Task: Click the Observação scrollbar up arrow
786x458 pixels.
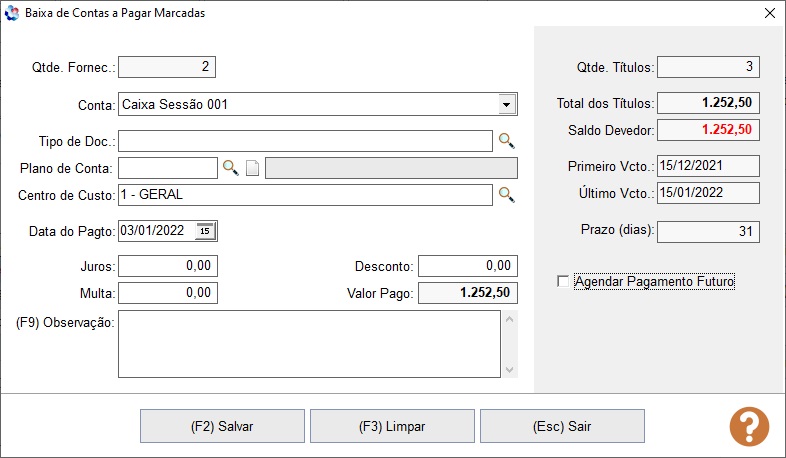Action: click(x=510, y=319)
